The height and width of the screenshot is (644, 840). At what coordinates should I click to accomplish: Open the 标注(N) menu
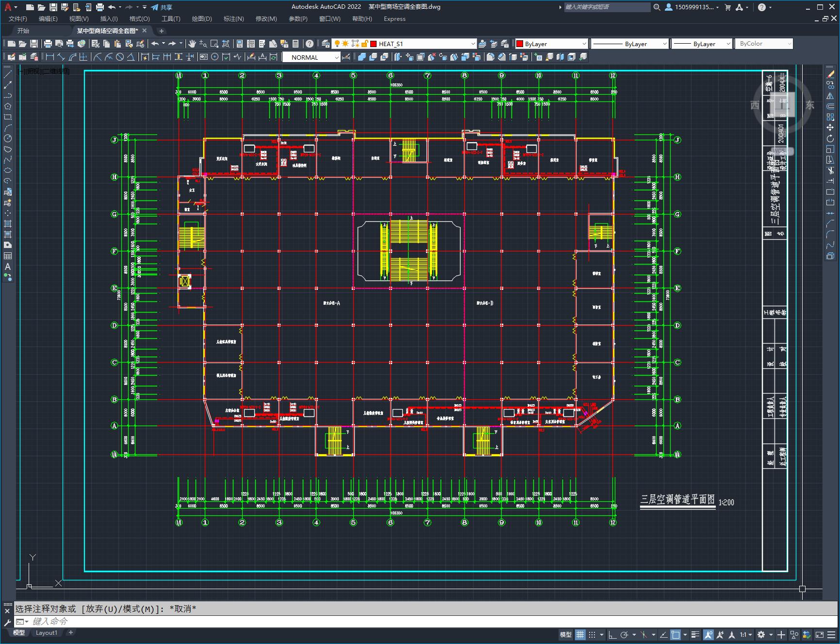coord(233,19)
